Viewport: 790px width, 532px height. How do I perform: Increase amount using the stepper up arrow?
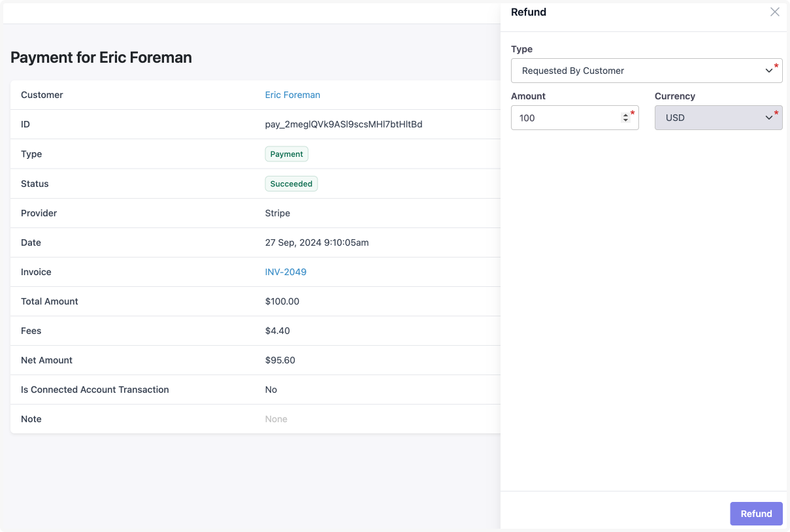coord(625,114)
